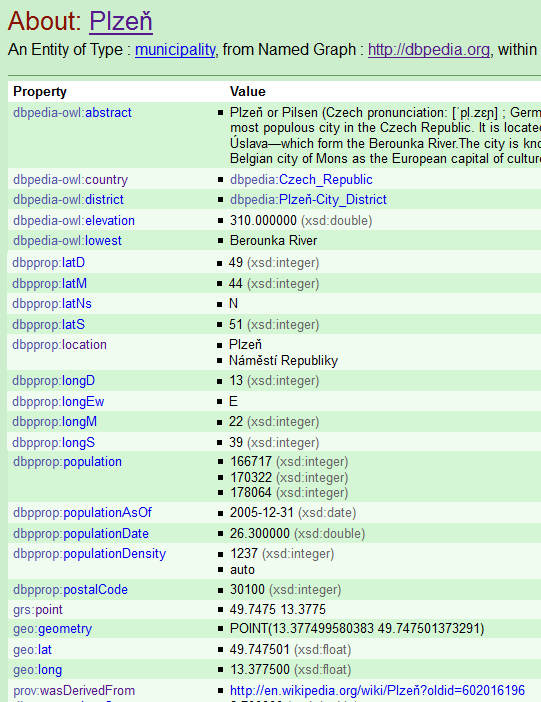Open the dbpedia-owl:lowest property link

[x=67, y=241]
